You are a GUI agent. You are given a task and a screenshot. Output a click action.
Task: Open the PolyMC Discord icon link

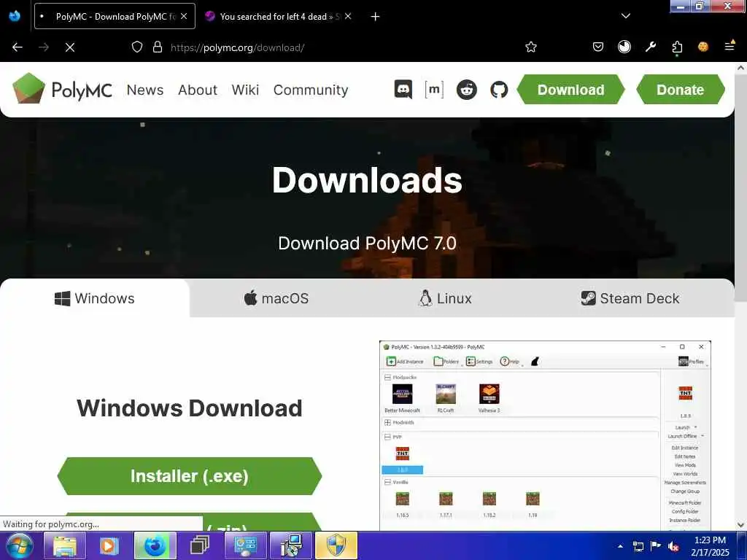403,90
